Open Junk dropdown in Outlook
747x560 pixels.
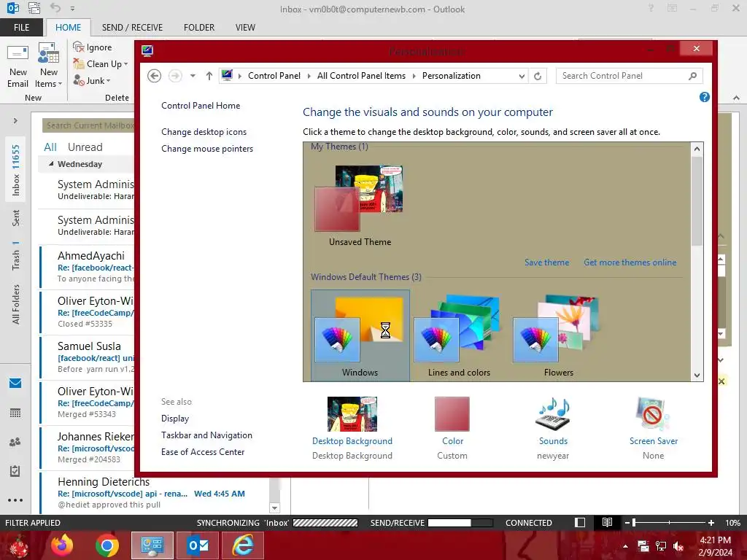pos(92,80)
